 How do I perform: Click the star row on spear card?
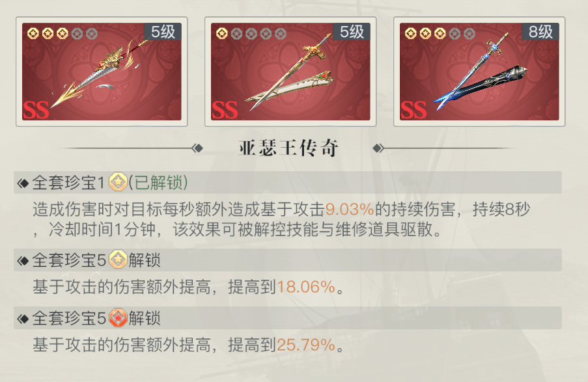(x=63, y=34)
